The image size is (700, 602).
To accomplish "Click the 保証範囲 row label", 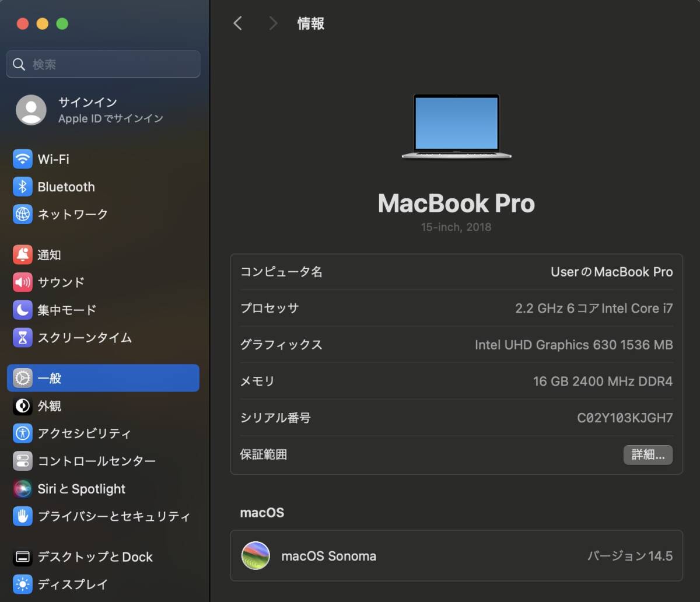I will tap(264, 454).
